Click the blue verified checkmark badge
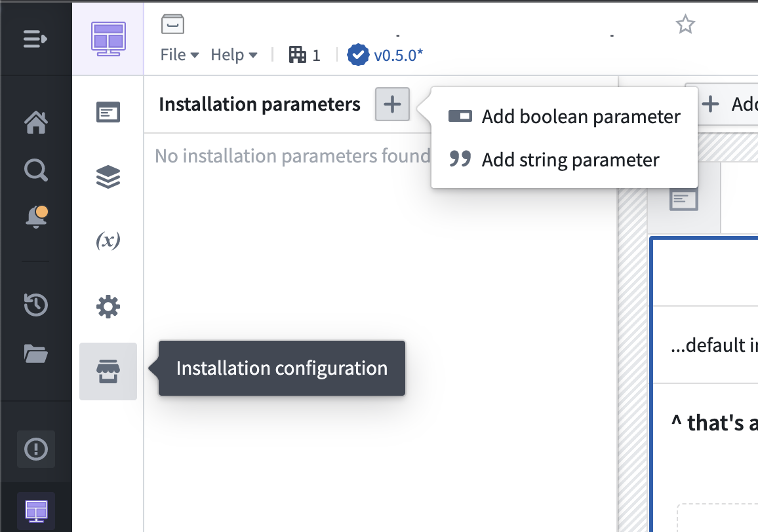Viewport: 758px width, 532px height. (x=358, y=54)
